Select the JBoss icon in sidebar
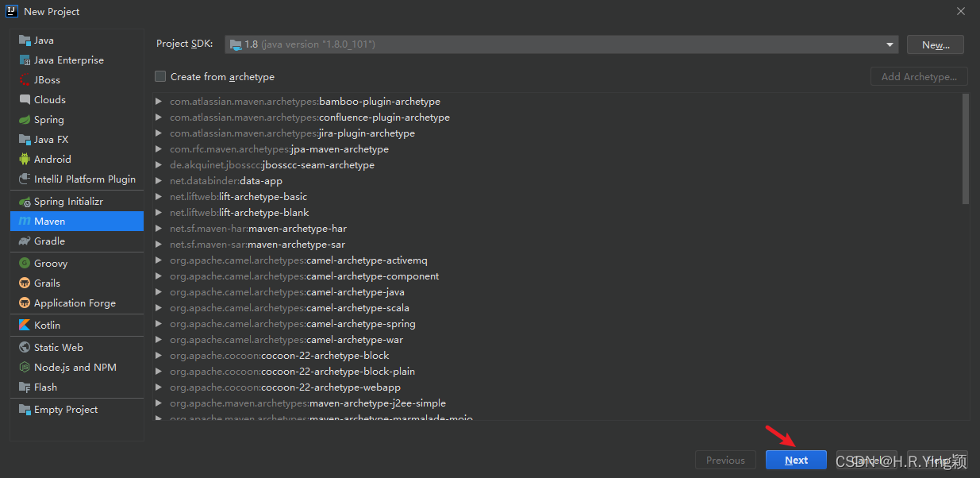 click(25, 80)
